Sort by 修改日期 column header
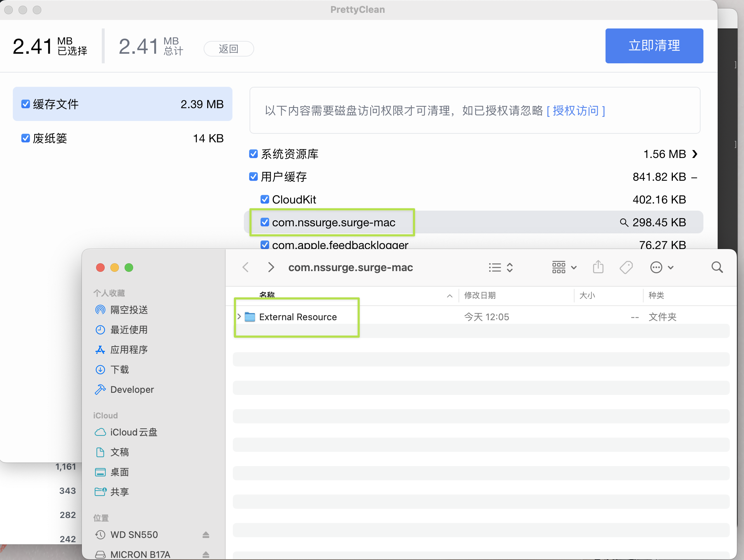The width and height of the screenshot is (744, 560). pos(480,295)
